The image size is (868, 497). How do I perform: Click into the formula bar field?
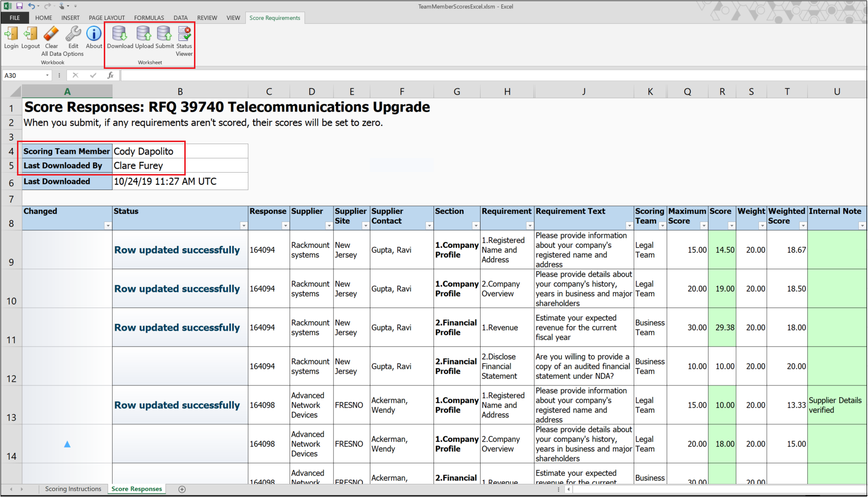point(493,75)
